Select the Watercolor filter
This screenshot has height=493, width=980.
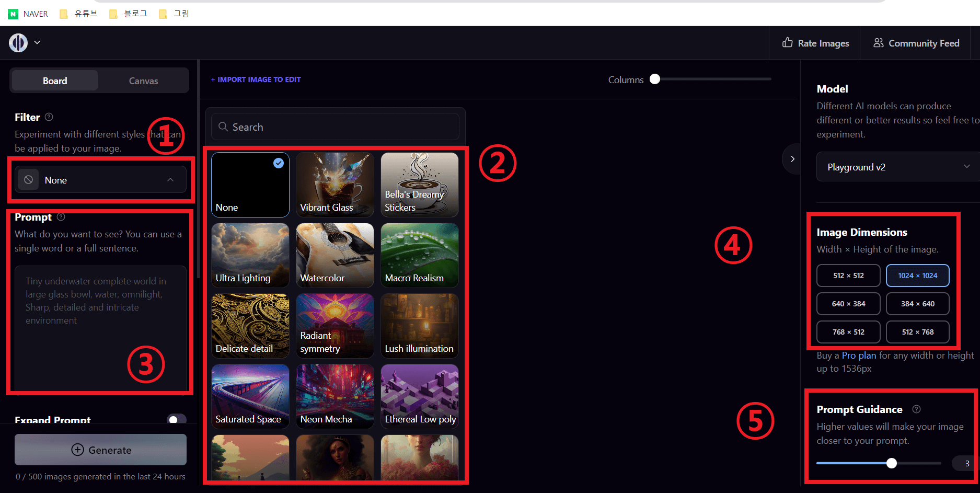(335, 255)
